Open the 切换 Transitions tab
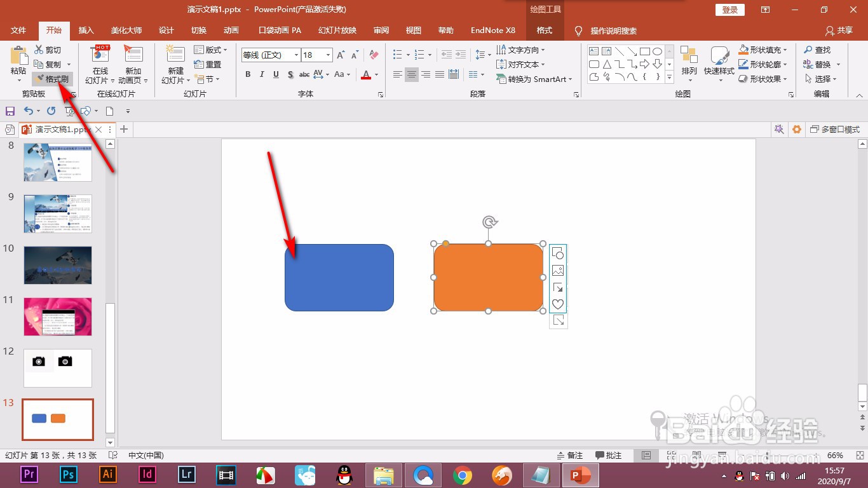Viewport: 868px width, 488px height. pyautogui.click(x=199, y=30)
